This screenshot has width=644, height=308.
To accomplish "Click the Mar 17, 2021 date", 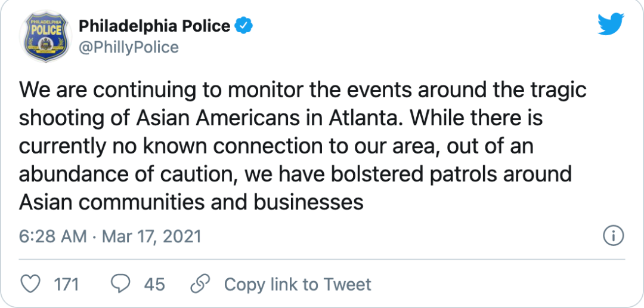I will 151,237.
